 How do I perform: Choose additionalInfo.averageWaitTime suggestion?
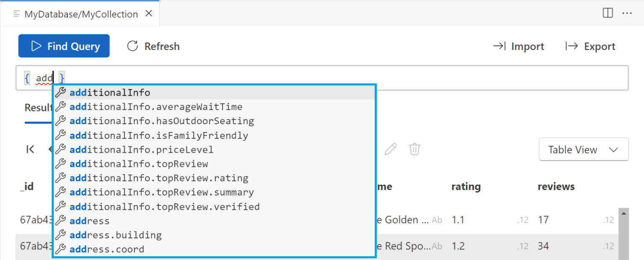(x=156, y=107)
